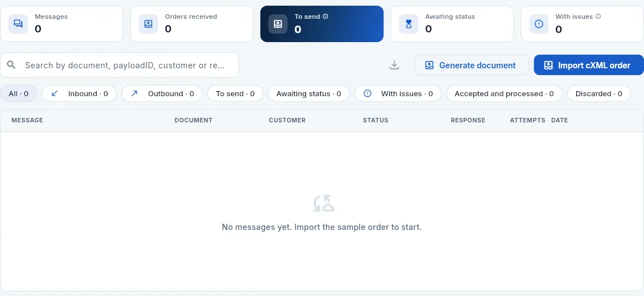Click the info icon beside To send

(325, 17)
